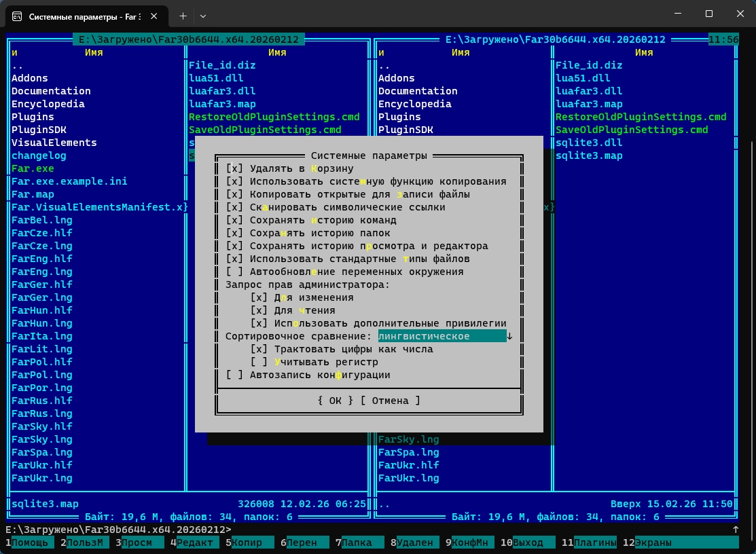Click the лингвистическое combo box field

[442, 337]
